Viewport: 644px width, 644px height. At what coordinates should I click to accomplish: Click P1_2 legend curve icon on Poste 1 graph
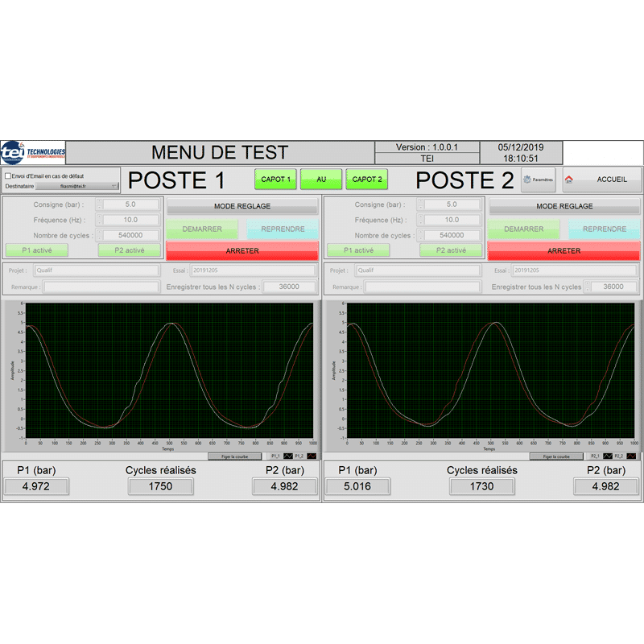(x=312, y=456)
